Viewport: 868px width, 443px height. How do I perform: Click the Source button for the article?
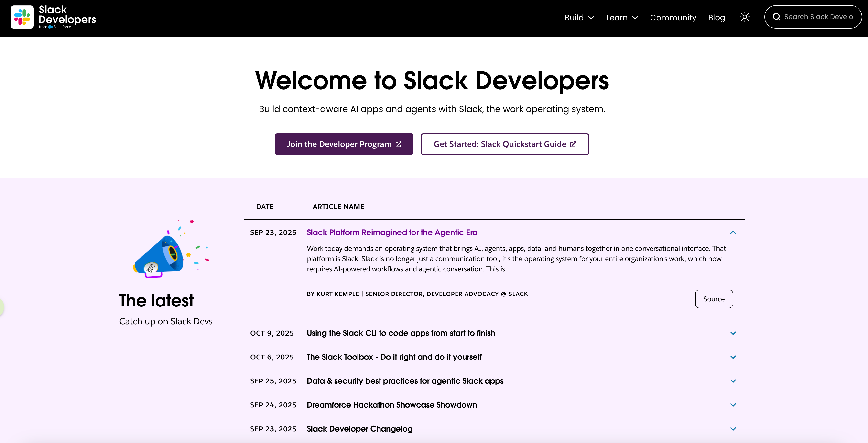pyautogui.click(x=714, y=299)
